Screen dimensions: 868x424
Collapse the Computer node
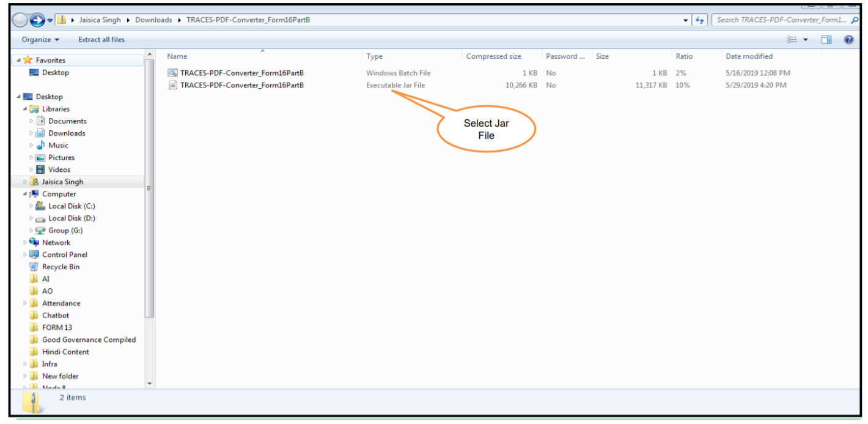(24, 194)
